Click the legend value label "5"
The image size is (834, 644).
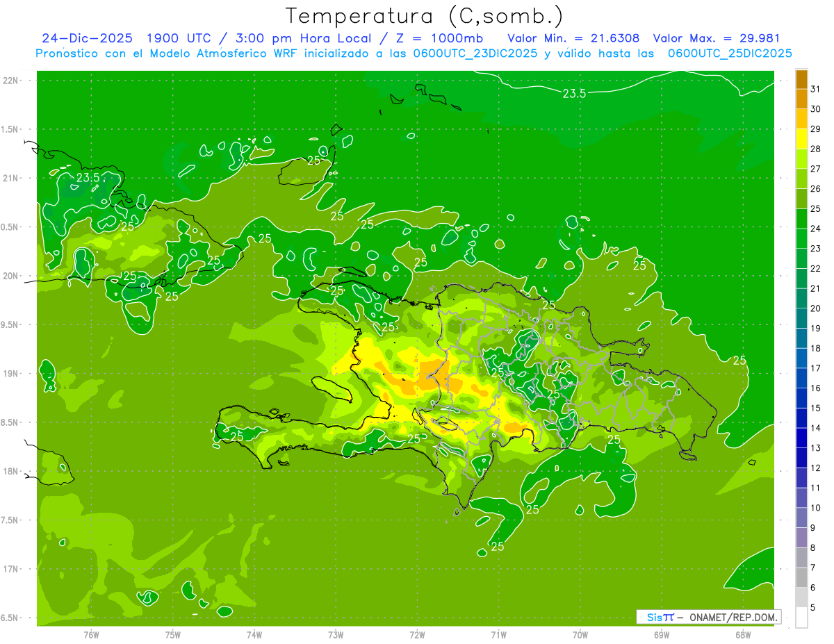click(813, 607)
